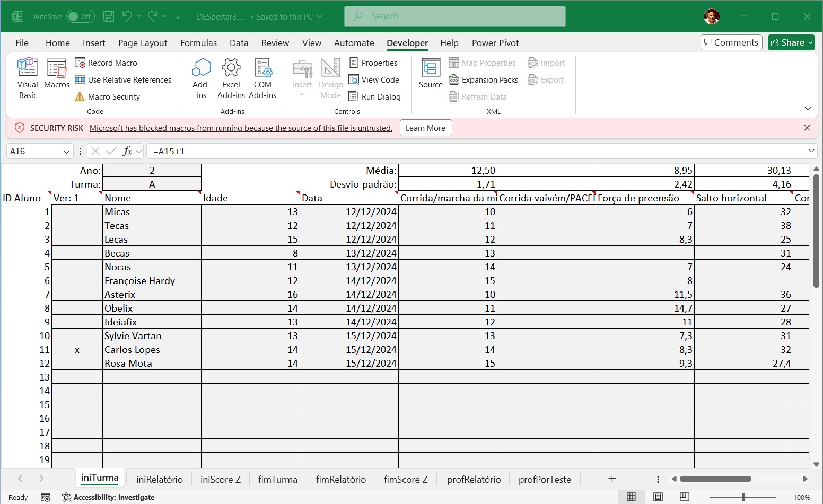Open Ribbon Display Options chevron
Image resolution: width=823 pixels, height=504 pixels.
pos(808,109)
